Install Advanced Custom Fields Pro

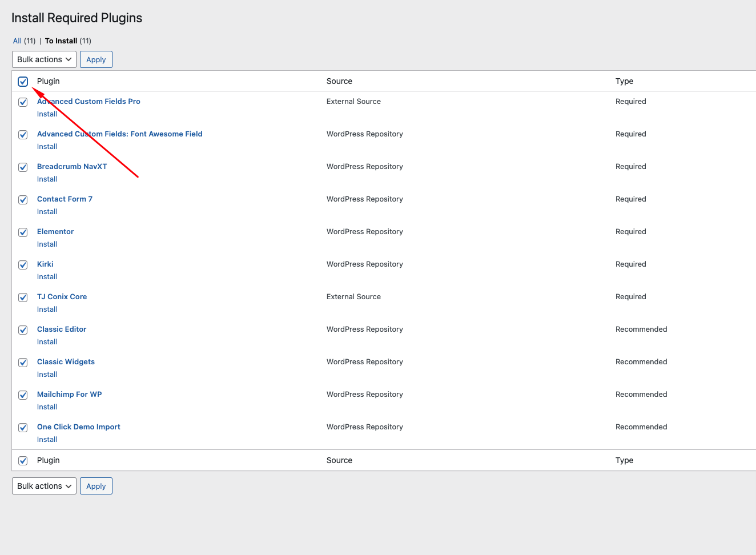pyautogui.click(x=47, y=114)
